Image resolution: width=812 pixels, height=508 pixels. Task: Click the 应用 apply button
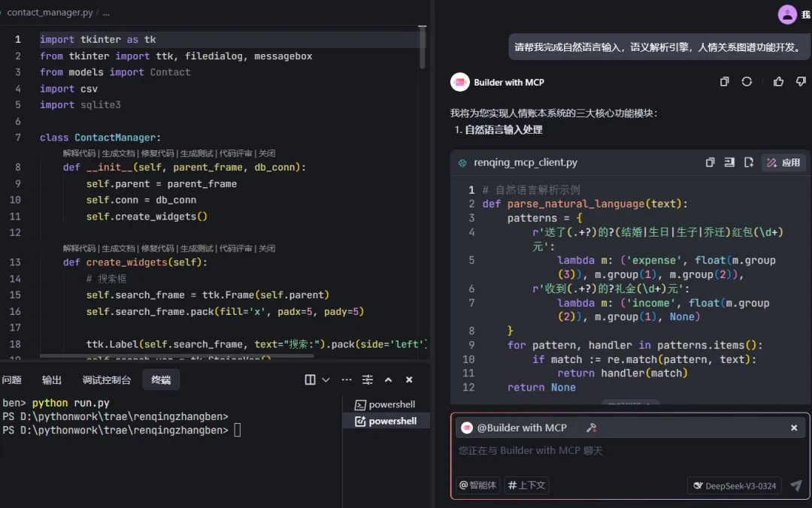(x=783, y=162)
